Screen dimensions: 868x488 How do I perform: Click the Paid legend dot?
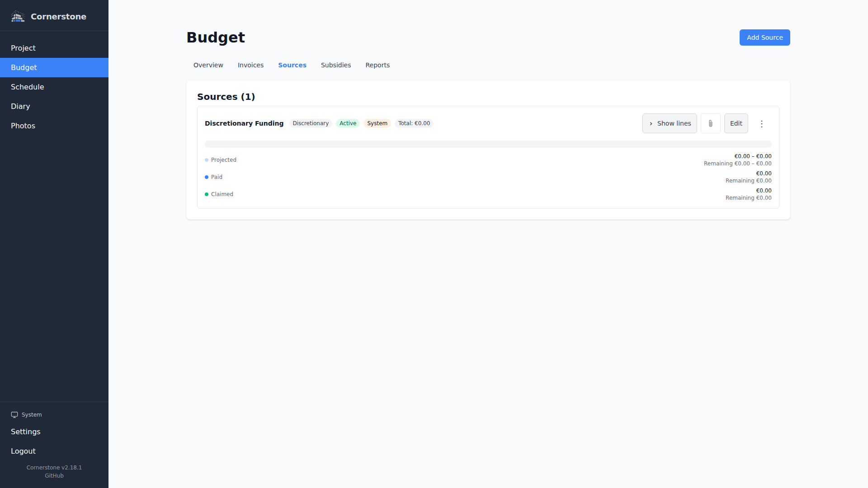tap(207, 177)
